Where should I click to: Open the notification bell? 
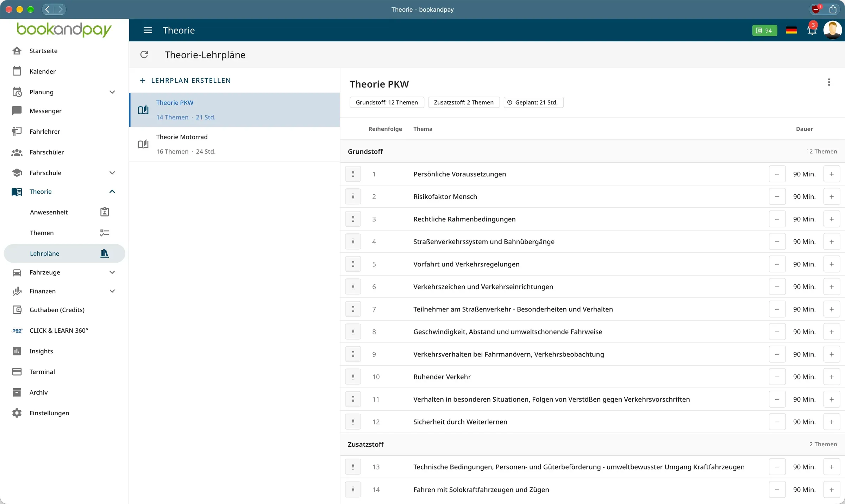tap(812, 30)
